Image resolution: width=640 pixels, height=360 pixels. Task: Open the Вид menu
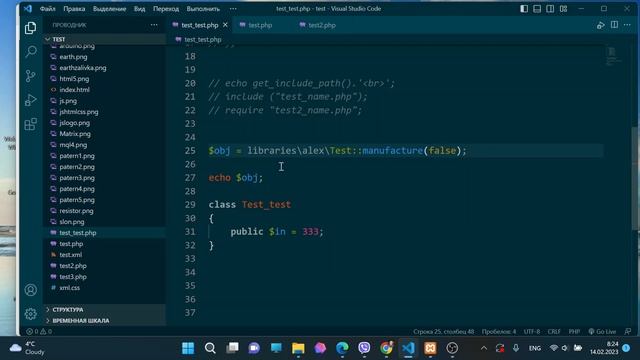(140, 9)
